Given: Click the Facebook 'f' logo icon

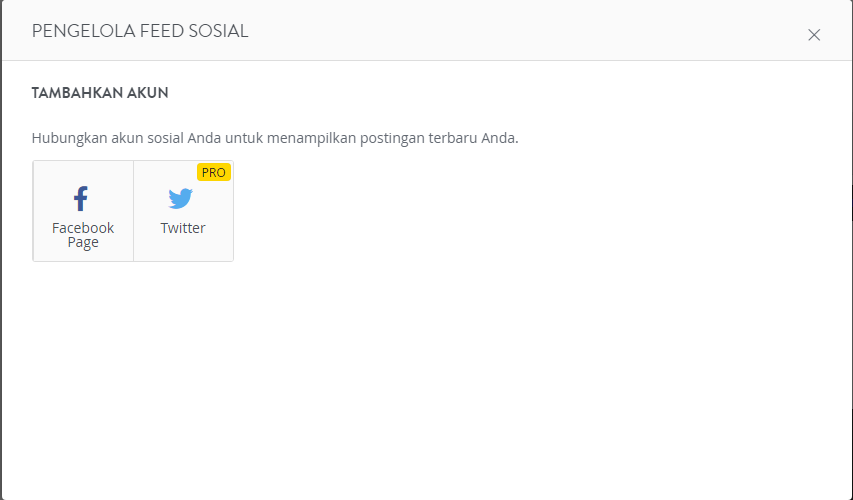Looking at the screenshot, I should tap(81, 199).
